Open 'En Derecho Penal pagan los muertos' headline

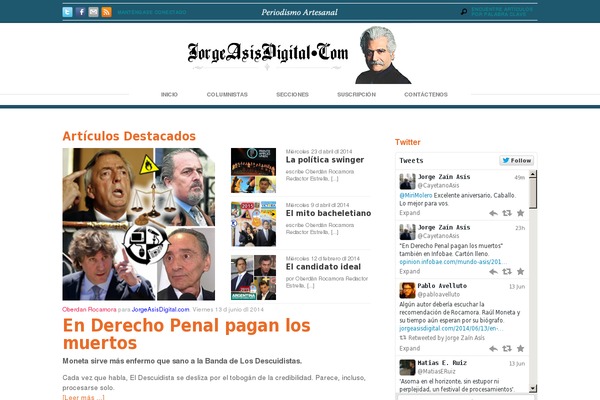(186, 334)
